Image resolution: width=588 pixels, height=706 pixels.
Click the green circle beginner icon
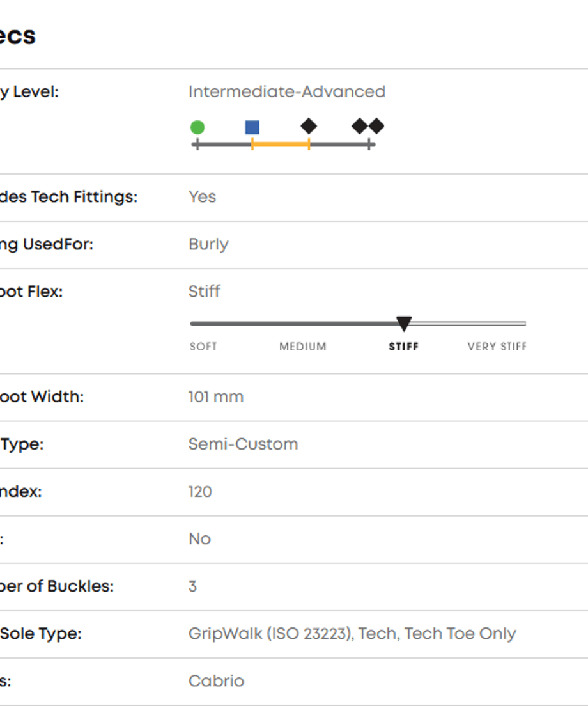click(x=197, y=127)
